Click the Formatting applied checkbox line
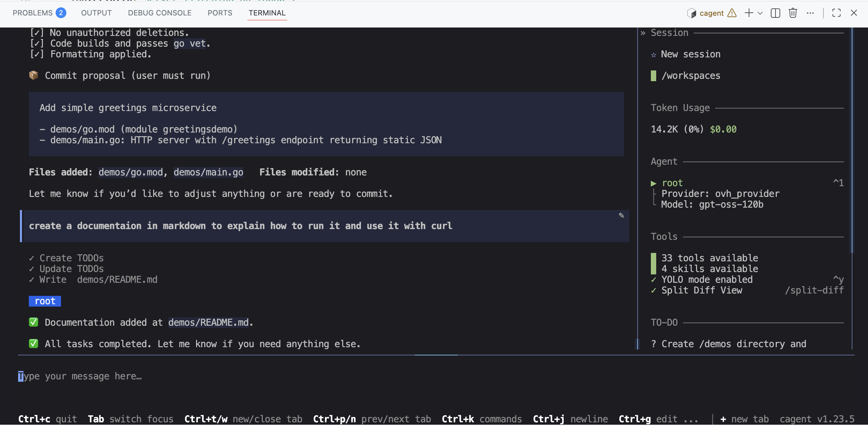The width and height of the screenshot is (868, 426). tap(90, 54)
